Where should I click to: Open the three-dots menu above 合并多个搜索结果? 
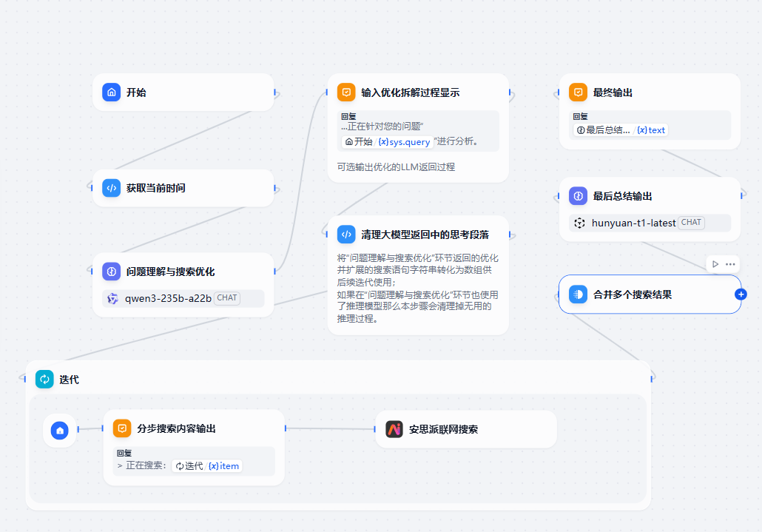point(730,264)
